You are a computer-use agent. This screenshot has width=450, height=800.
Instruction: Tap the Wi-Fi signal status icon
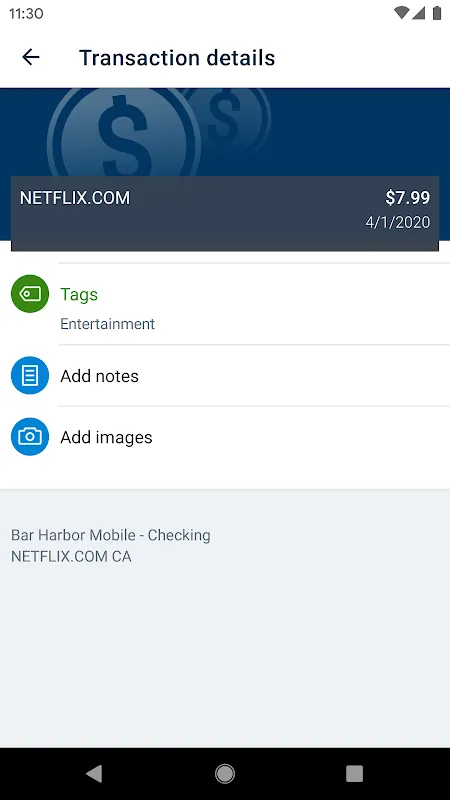point(402,13)
